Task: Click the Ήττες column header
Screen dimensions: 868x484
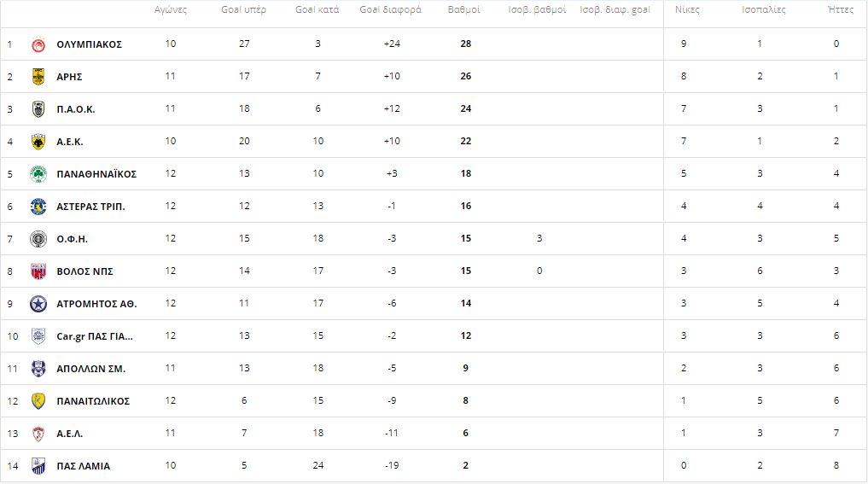Action: point(841,9)
